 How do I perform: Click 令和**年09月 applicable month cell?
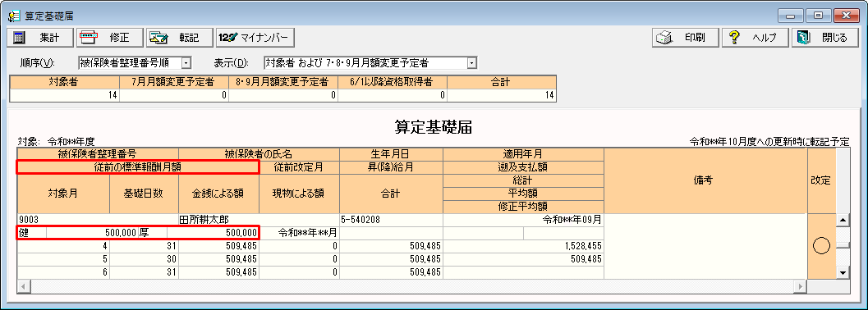coord(523,220)
